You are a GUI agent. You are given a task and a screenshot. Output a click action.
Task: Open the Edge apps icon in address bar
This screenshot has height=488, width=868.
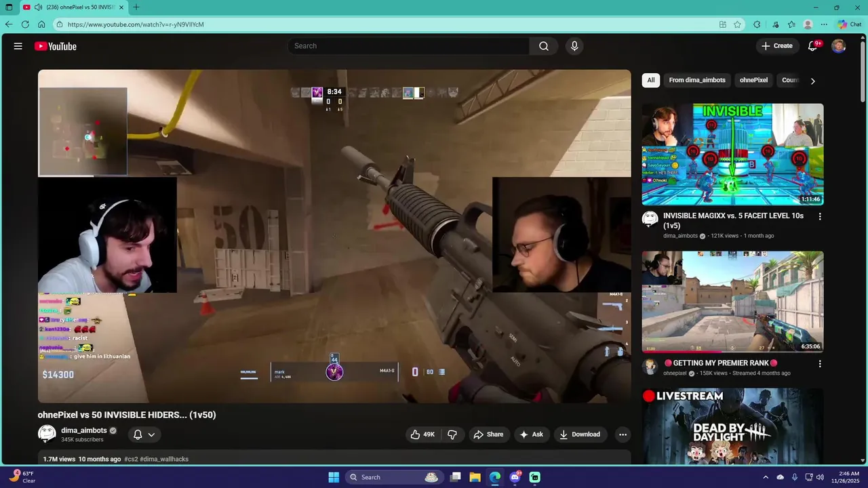723,24
